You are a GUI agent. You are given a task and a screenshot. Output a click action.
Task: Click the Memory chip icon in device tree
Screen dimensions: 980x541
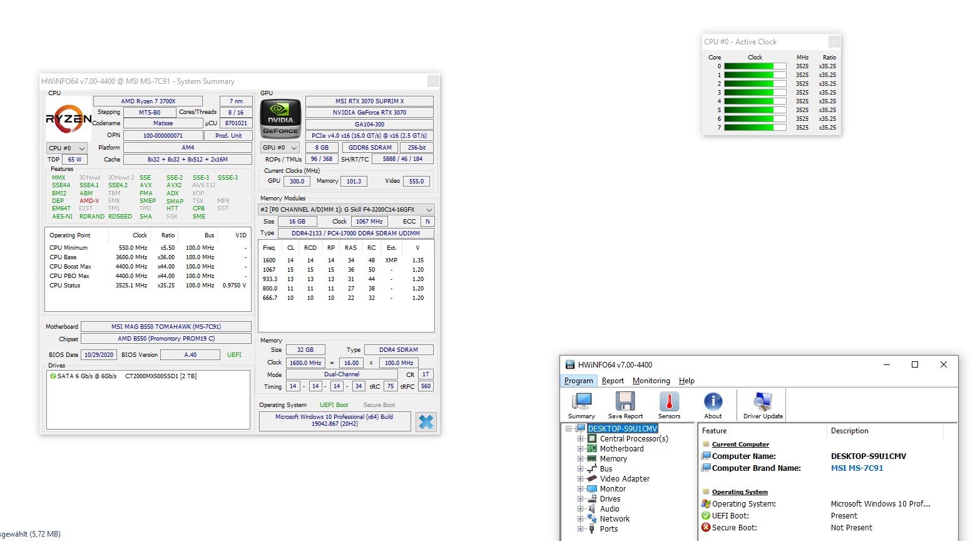[593, 458]
